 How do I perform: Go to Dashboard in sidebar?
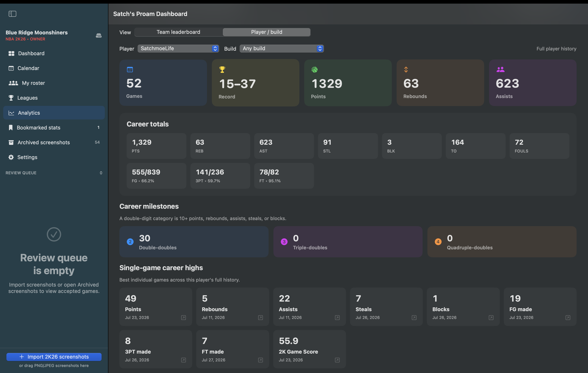point(54,53)
